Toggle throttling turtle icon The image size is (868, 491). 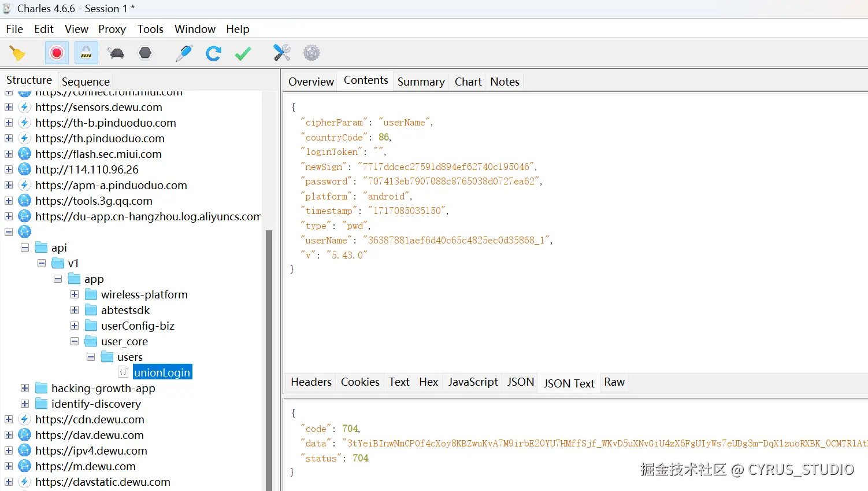(x=116, y=53)
